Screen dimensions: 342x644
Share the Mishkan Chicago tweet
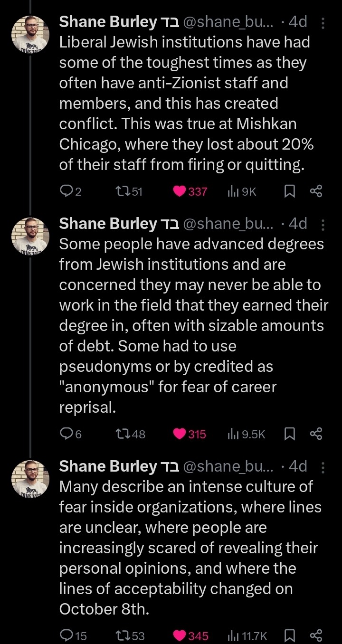(316, 191)
